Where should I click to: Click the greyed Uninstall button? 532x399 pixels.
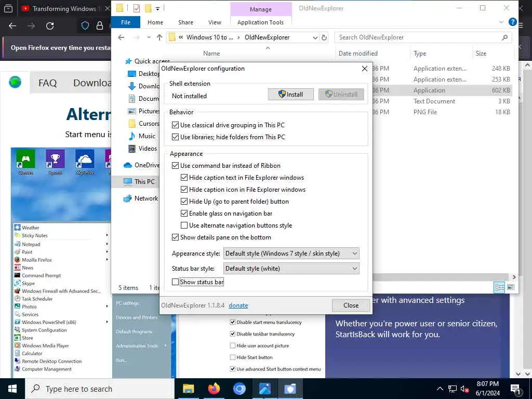[x=341, y=95]
